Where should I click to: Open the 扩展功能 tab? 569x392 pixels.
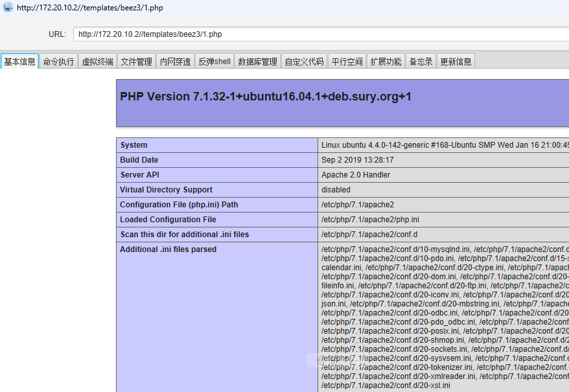386,62
